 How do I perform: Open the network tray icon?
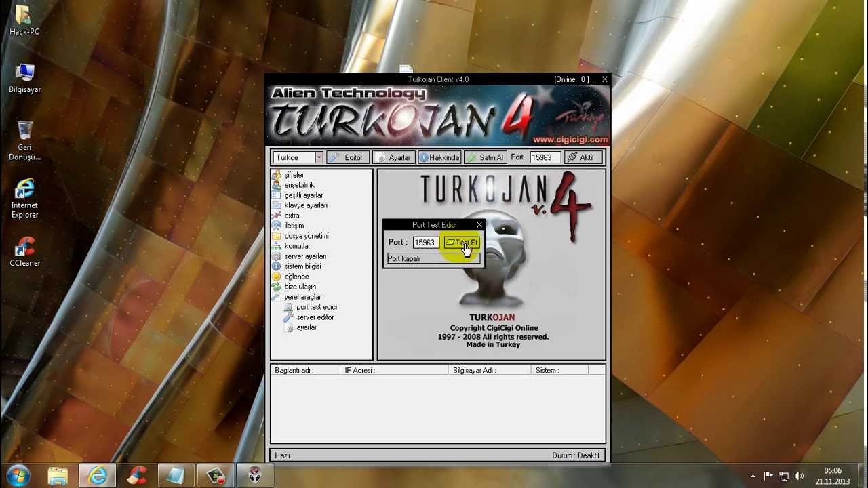pyautogui.click(x=784, y=476)
